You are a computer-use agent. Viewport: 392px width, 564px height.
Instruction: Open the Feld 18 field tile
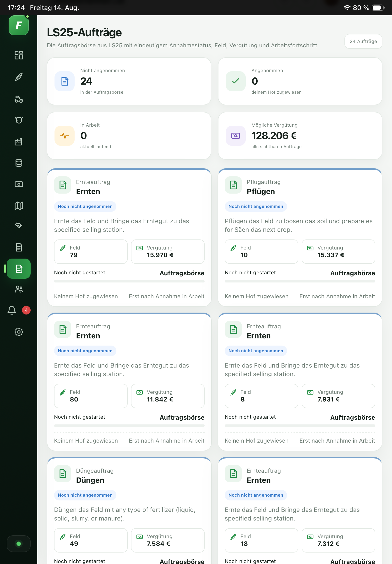coord(261,540)
